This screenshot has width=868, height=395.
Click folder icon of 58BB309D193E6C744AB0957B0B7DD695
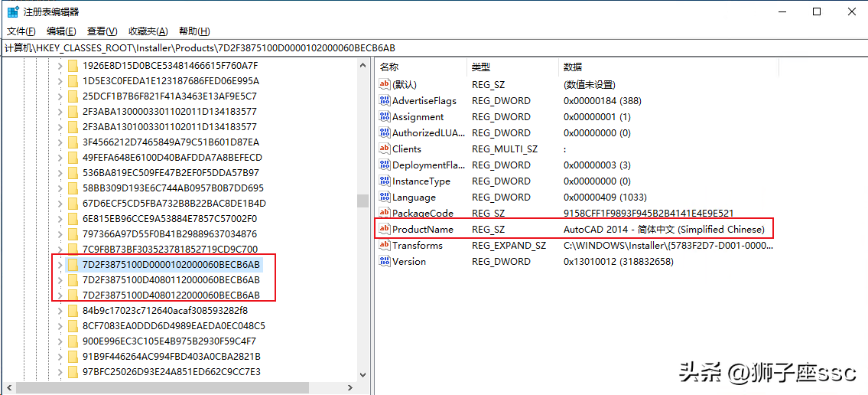[x=73, y=188]
